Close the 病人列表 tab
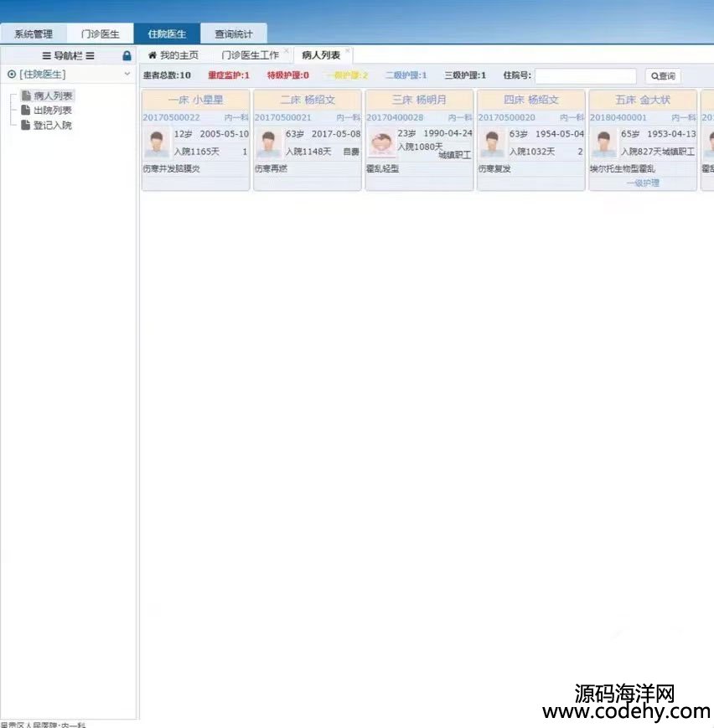 click(348, 50)
